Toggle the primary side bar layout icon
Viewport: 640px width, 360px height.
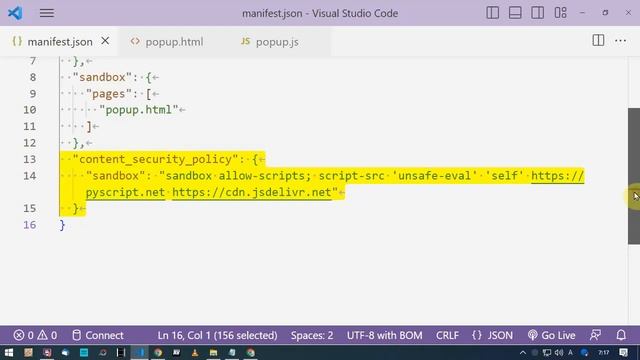pos(493,13)
